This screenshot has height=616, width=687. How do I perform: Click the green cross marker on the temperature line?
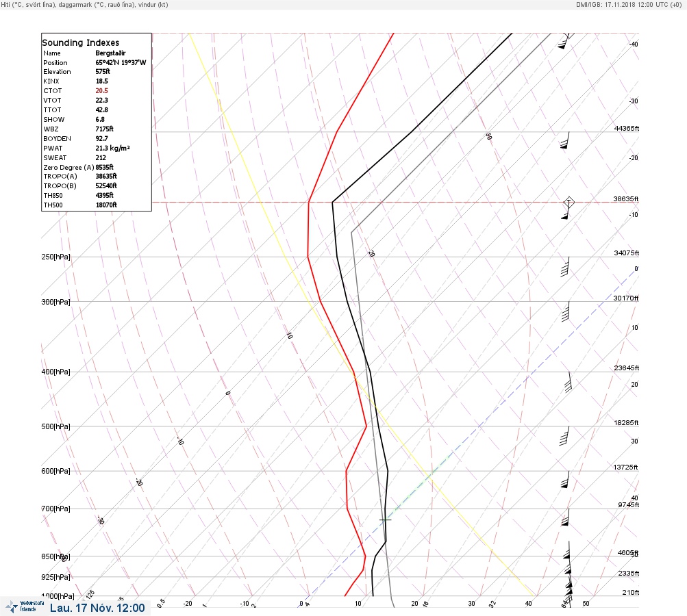385,519
